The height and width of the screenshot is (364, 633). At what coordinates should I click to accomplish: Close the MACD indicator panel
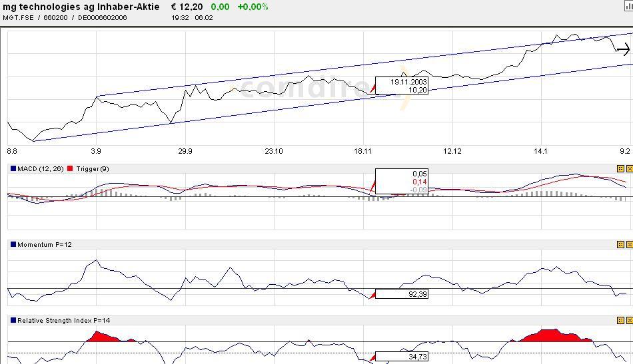[630, 168]
